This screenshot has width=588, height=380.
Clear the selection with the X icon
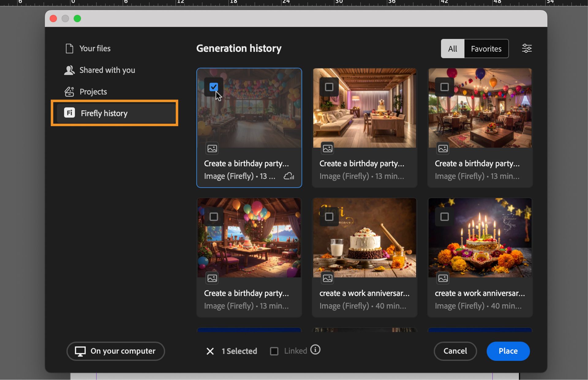click(x=210, y=351)
